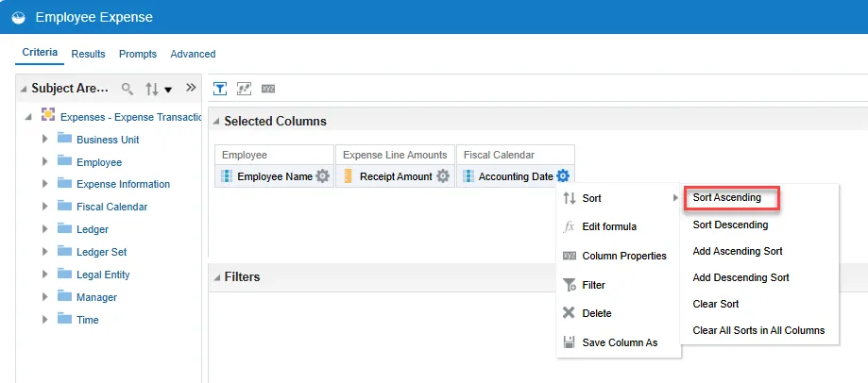Select Clear All Sorts in All Columns
Image resolution: width=868 pixels, height=383 pixels.
[758, 330]
